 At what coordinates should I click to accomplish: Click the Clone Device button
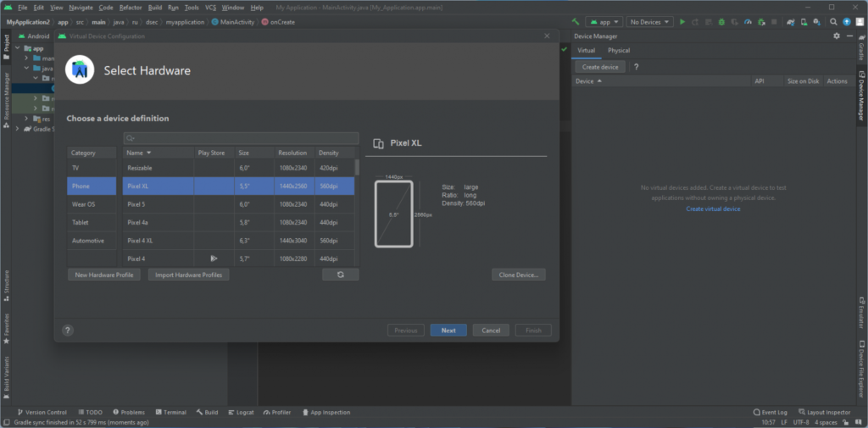(x=519, y=275)
